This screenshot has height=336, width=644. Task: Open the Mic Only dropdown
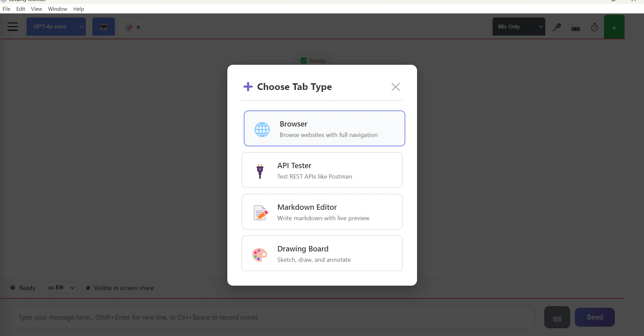518,27
